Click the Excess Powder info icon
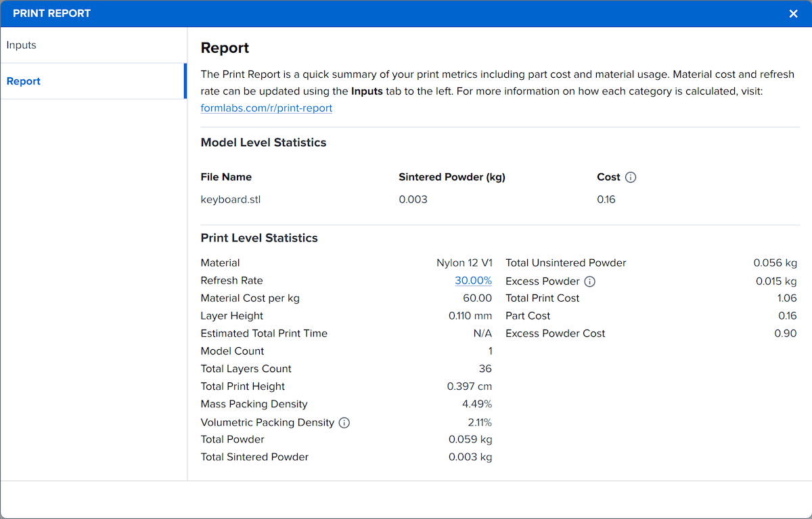Image resolution: width=812 pixels, height=519 pixels. click(589, 281)
